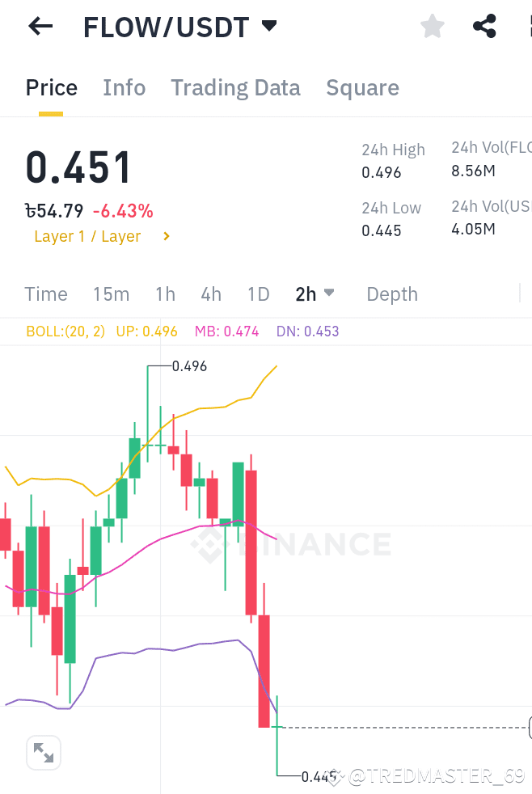532x794 pixels.
Task: Open the order book icon top right
Action: coord(527,26)
